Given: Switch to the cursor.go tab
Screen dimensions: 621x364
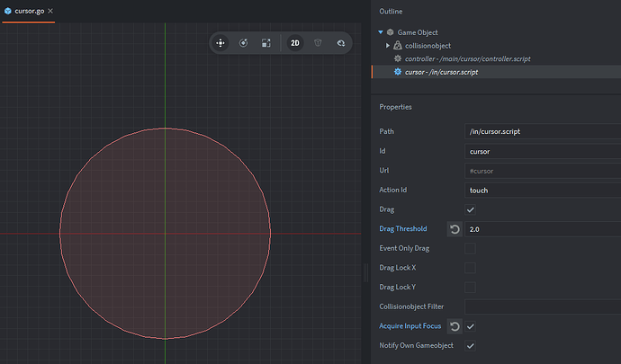Looking at the screenshot, I should click(29, 11).
